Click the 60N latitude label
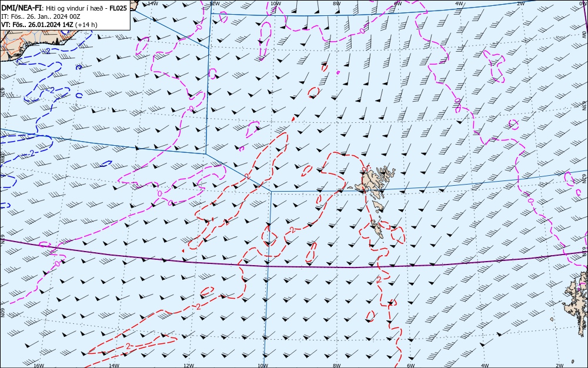The width and height of the screenshot is (588, 368). (2, 313)
